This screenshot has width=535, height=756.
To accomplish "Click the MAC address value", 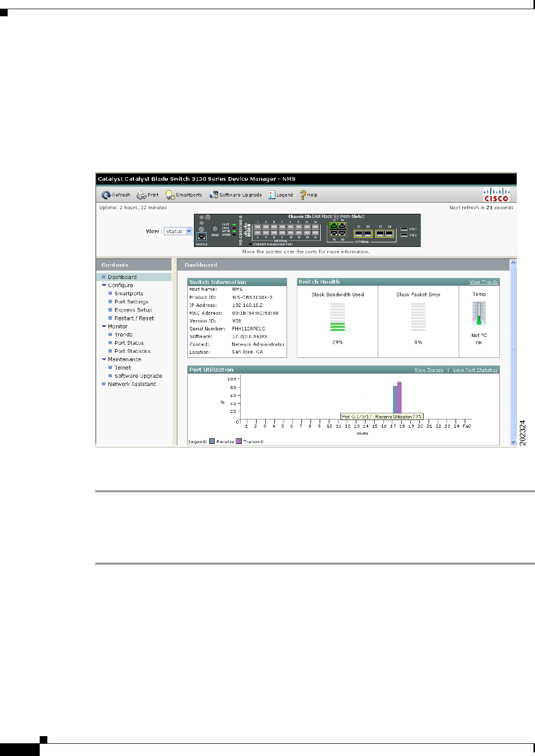I will point(255,313).
